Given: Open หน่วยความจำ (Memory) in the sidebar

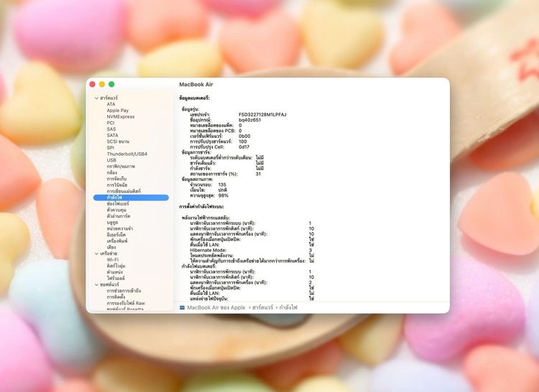Looking at the screenshot, I should [119, 228].
